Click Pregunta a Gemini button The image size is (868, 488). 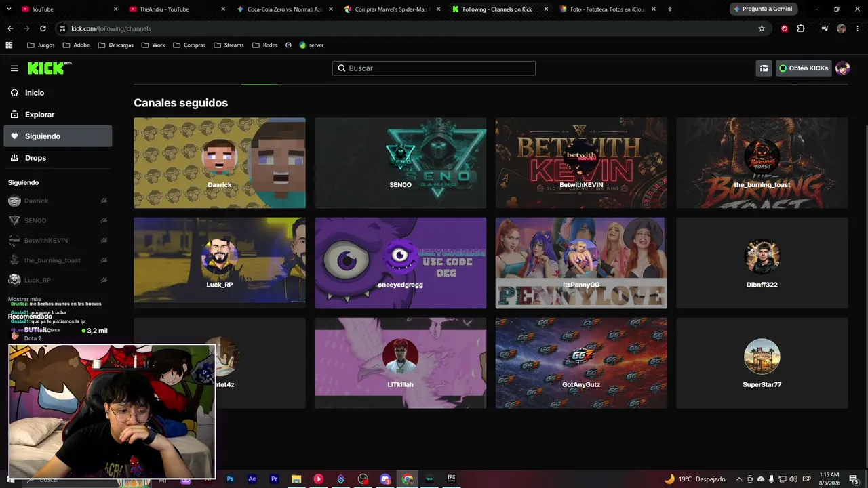tap(763, 9)
